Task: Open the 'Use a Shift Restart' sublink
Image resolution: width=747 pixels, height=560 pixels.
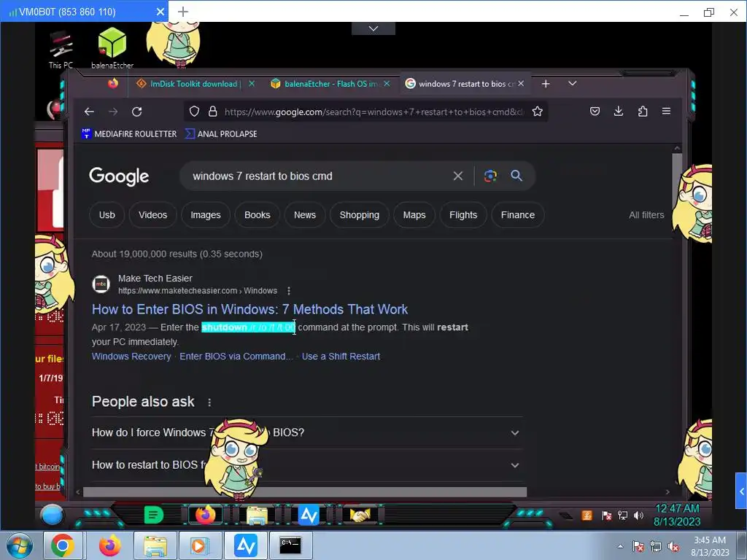Action: [x=341, y=356]
